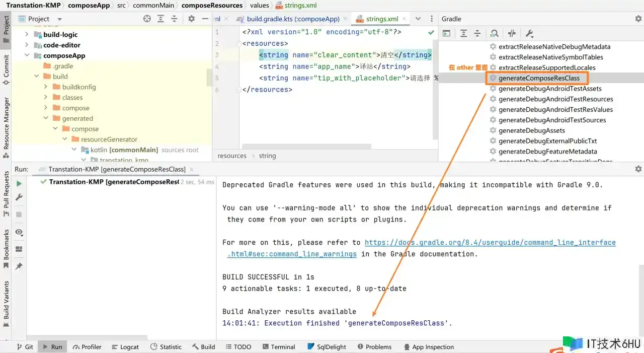Click the Execute Gradle Task icon
644x353 pixels.
click(x=446, y=33)
